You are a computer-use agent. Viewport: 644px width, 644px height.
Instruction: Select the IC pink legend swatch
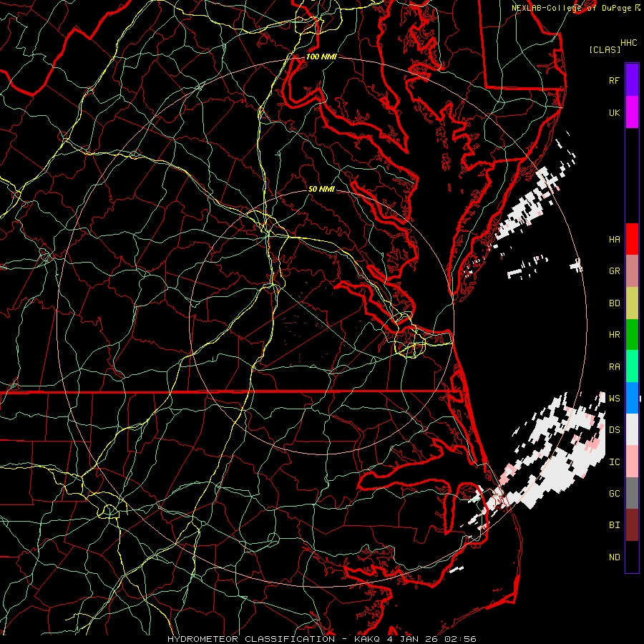pos(632,462)
